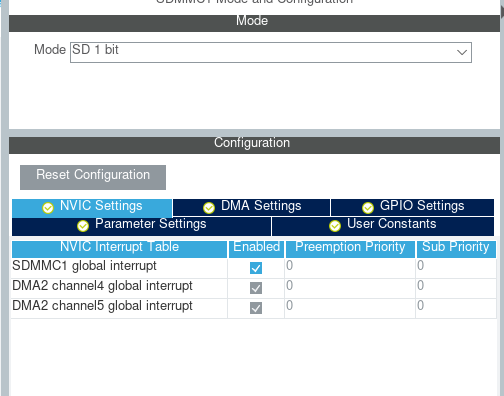Switch to the NVIC Settings tab
Viewport: 504px width, 396px height.
point(92,208)
